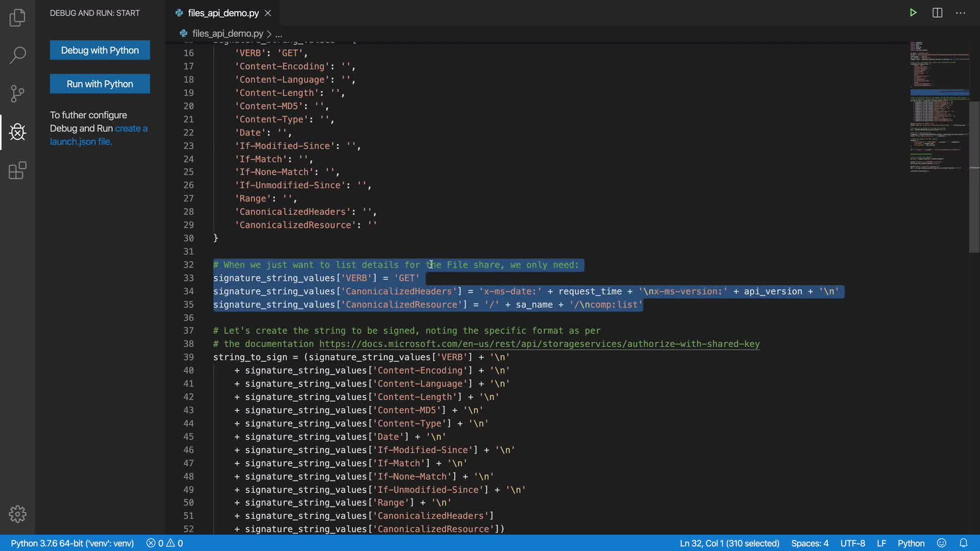This screenshot has height=551, width=980.
Task: Click the vertical scrollbar thumb in the editor
Action: pyautogui.click(x=974, y=176)
